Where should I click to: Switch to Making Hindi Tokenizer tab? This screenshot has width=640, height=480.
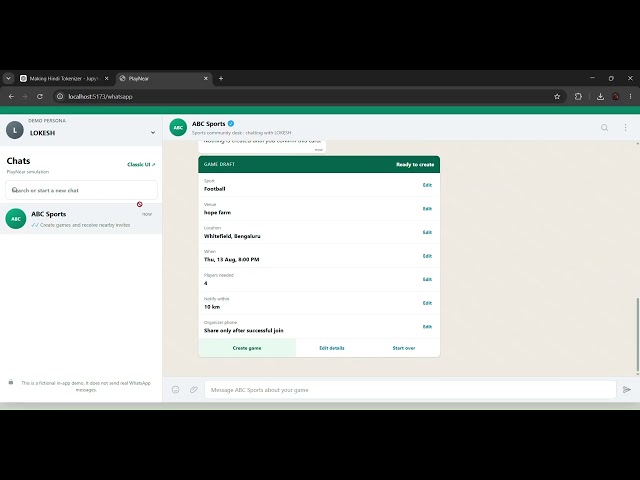(x=65, y=78)
